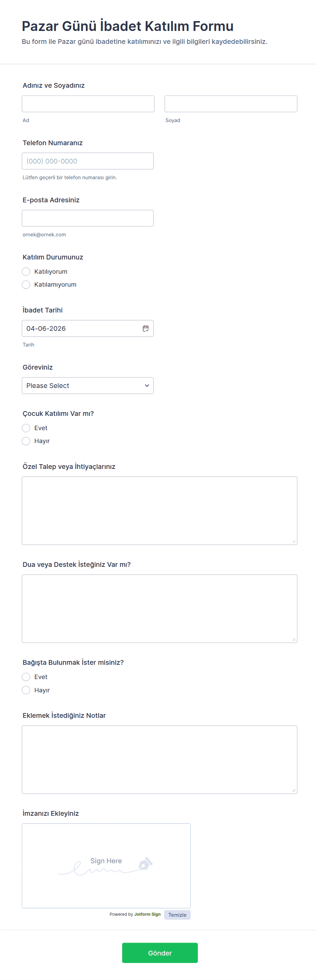Click the Telefon Numaranız input
The height and width of the screenshot is (980, 316).
click(x=87, y=161)
